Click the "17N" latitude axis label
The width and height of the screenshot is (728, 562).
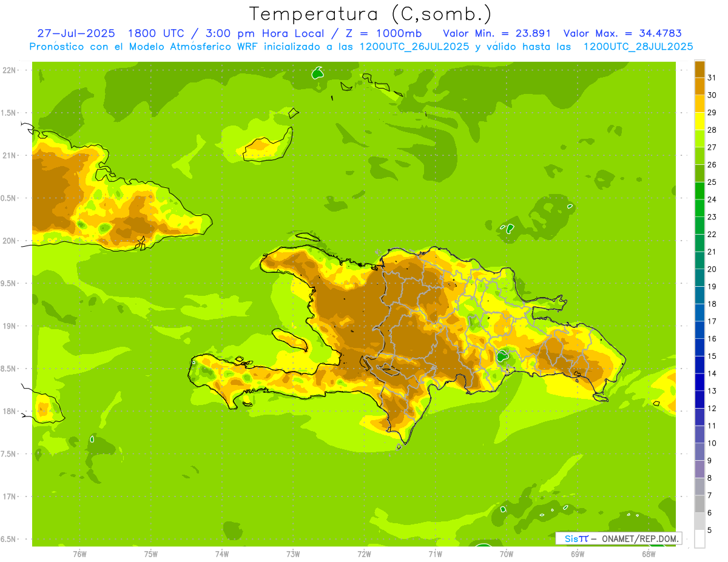pyautogui.click(x=10, y=497)
